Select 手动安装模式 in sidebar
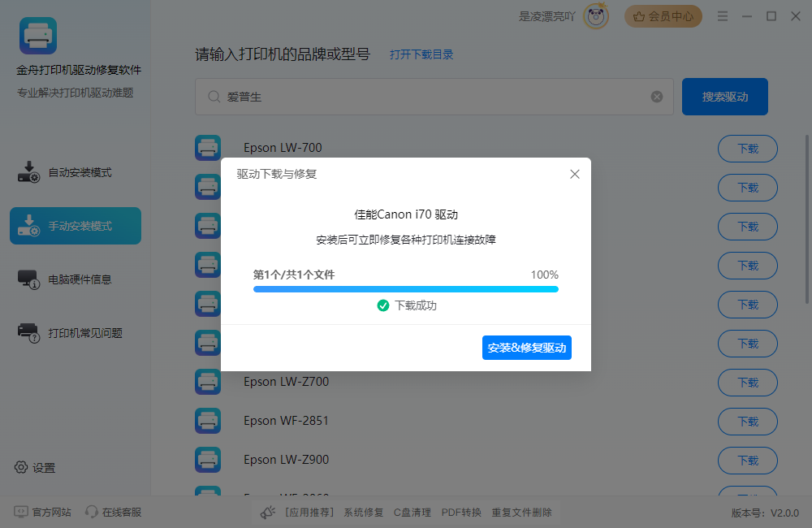The width and height of the screenshot is (812, 528). tap(76, 226)
